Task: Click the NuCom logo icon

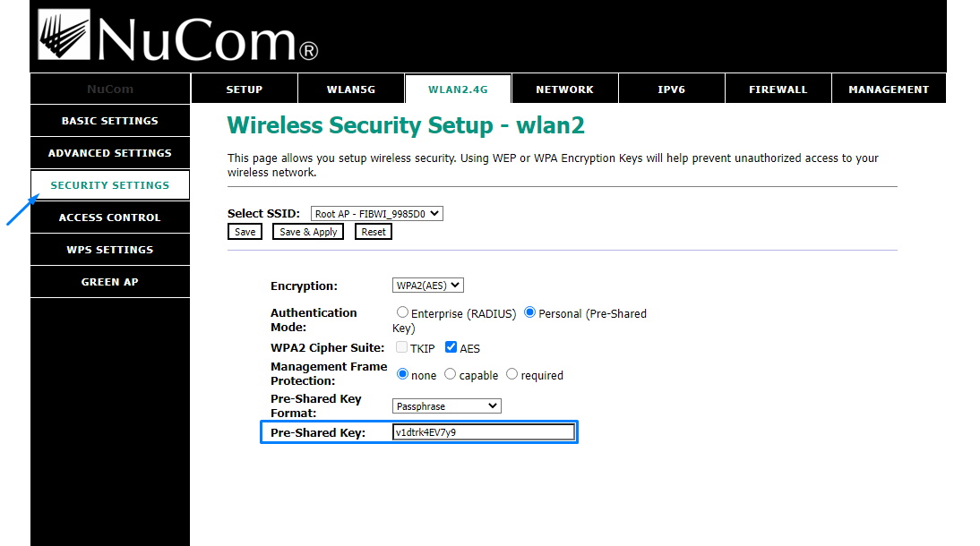Action: click(x=64, y=34)
